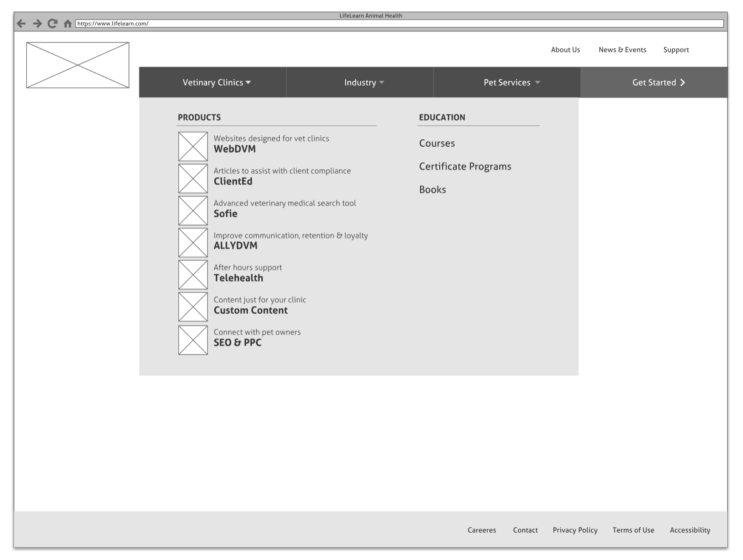The image size is (743, 560).
Task: Open the Contact footer link
Action: (x=525, y=530)
